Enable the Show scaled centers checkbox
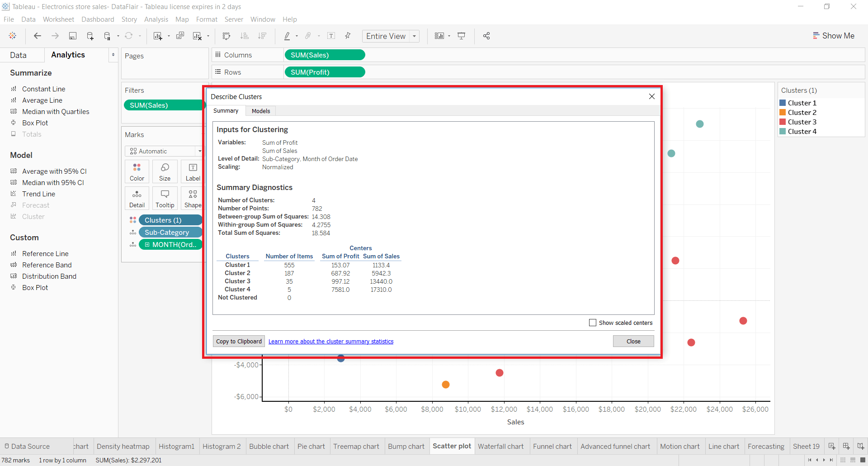868x466 pixels. [592, 323]
